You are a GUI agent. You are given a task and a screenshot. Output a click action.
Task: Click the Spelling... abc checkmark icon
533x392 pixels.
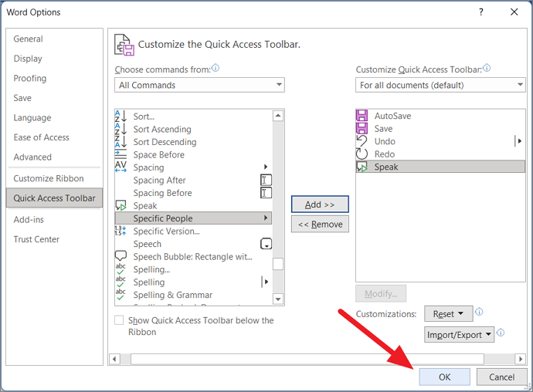pyautogui.click(x=121, y=269)
